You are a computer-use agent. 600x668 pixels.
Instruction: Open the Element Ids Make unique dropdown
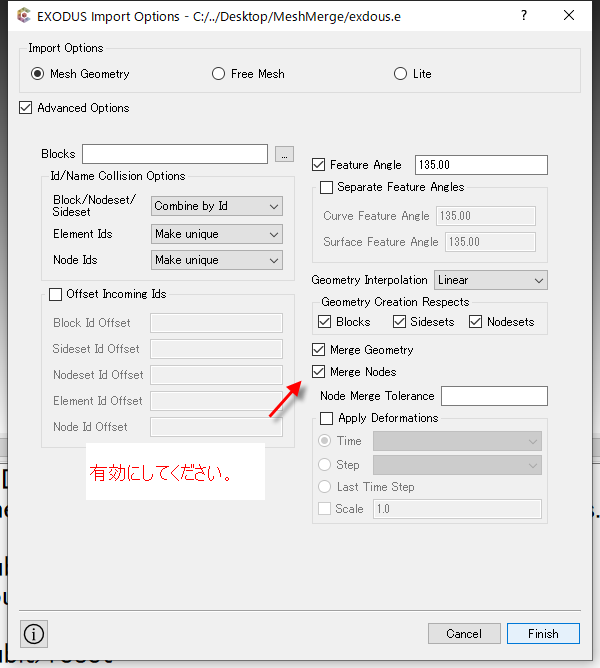pyautogui.click(x=217, y=234)
